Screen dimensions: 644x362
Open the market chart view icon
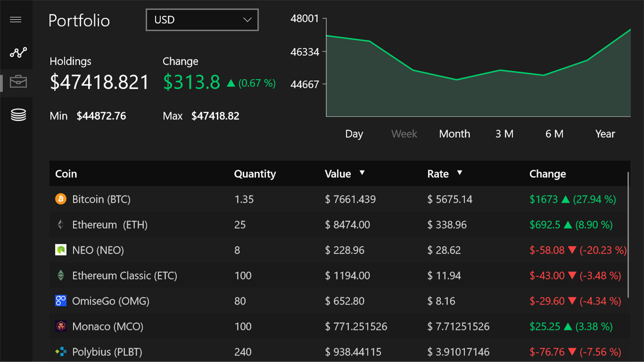pyautogui.click(x=18, y=53)
